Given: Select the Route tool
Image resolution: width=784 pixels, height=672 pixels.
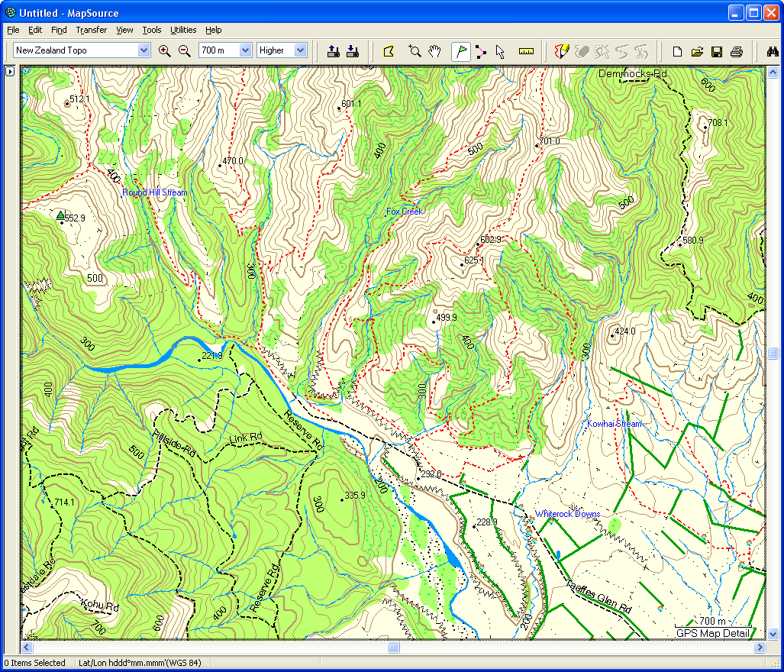Looking at the screenshot, I should coord(480,51).
